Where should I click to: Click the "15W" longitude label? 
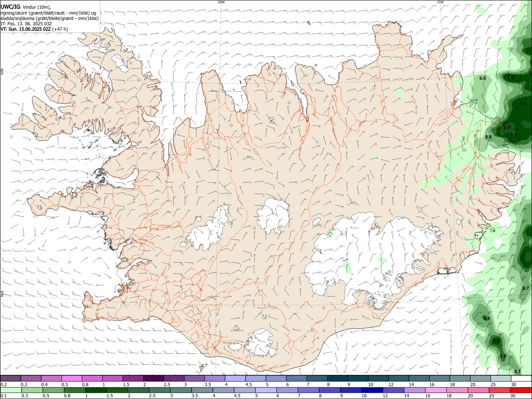[440, 2]
